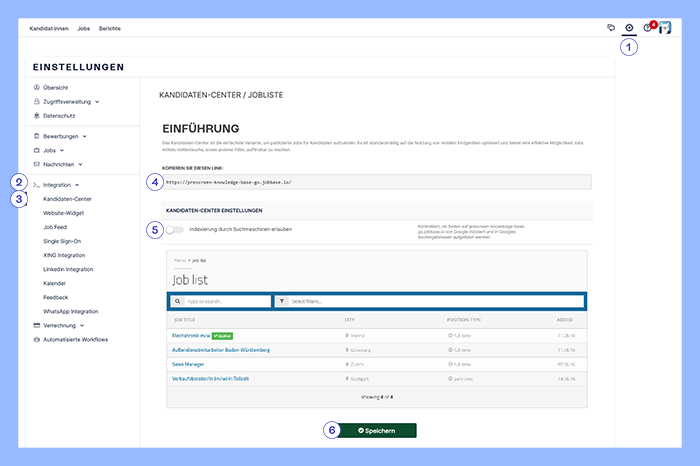Click the magnifier icon in job list search
The width and height of the screenshot is (700, 466).
[177, 301]
